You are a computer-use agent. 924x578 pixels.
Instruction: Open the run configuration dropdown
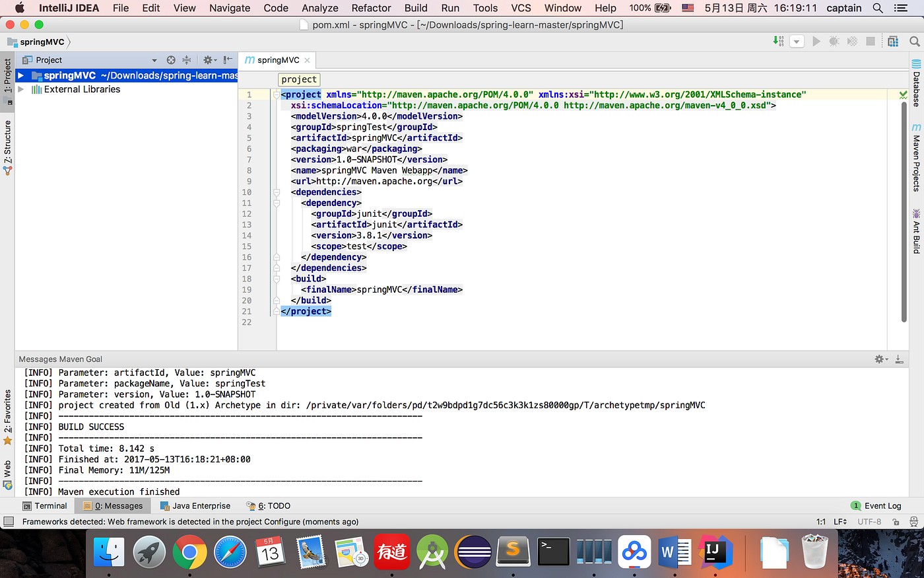(797, 40)
